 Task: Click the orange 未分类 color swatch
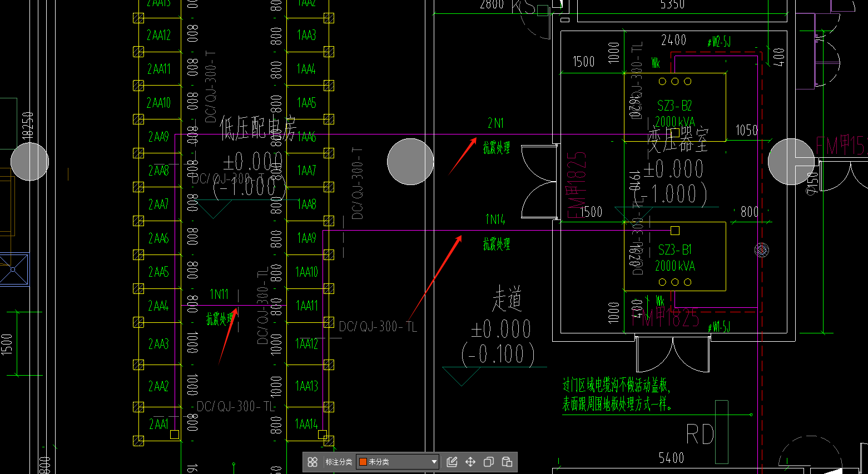363,462
